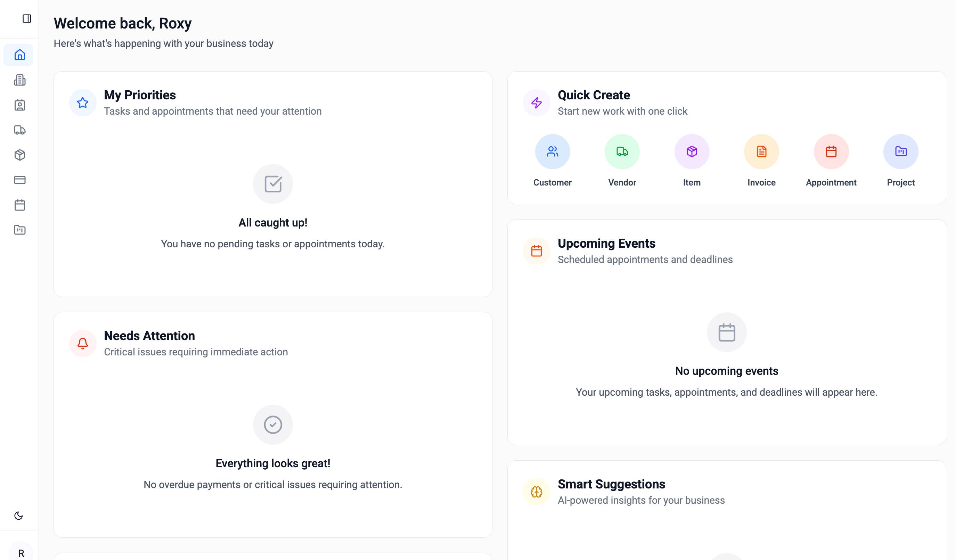Start a Vendor from Quick Create
Image resolution: width=955 pixels, height=560 pixels.
point(621,151)
